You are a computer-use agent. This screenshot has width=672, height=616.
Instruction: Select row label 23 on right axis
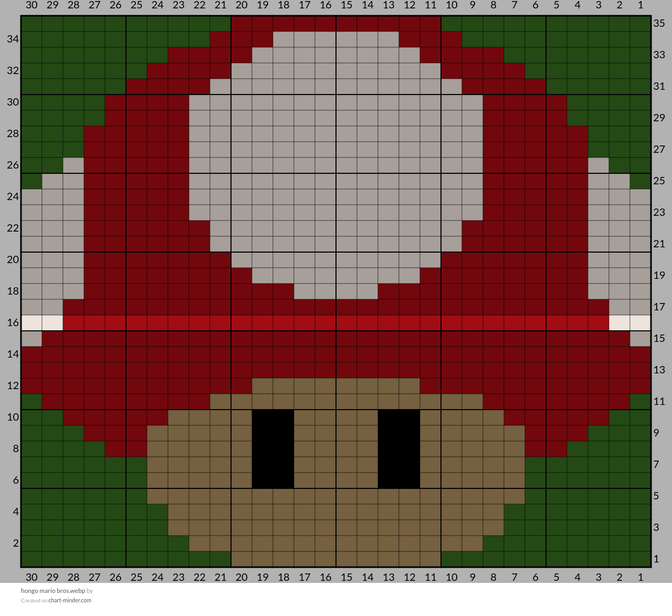(659, 212)
